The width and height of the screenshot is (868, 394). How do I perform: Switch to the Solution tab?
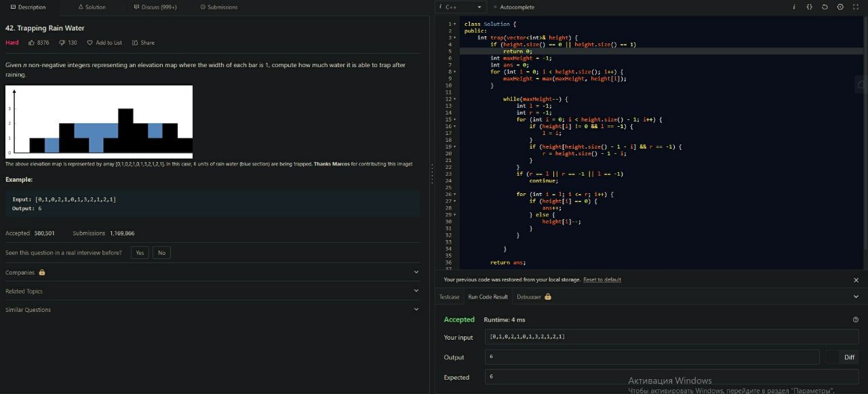point(92,7)
